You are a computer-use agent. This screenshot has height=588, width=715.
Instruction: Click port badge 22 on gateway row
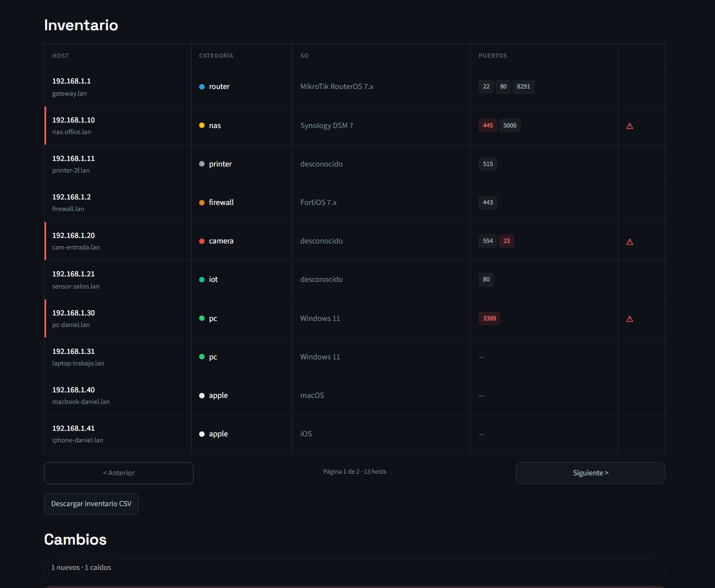tap(486, 87)
